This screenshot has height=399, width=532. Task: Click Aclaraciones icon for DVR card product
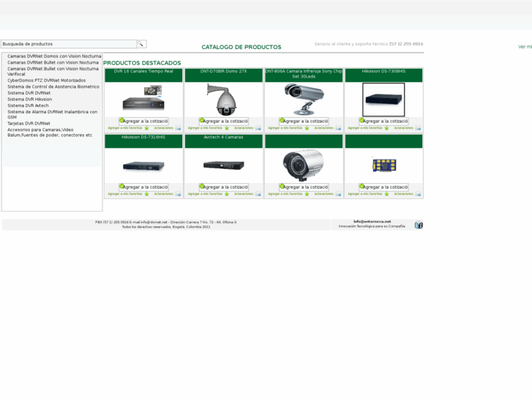click(418, 194)
